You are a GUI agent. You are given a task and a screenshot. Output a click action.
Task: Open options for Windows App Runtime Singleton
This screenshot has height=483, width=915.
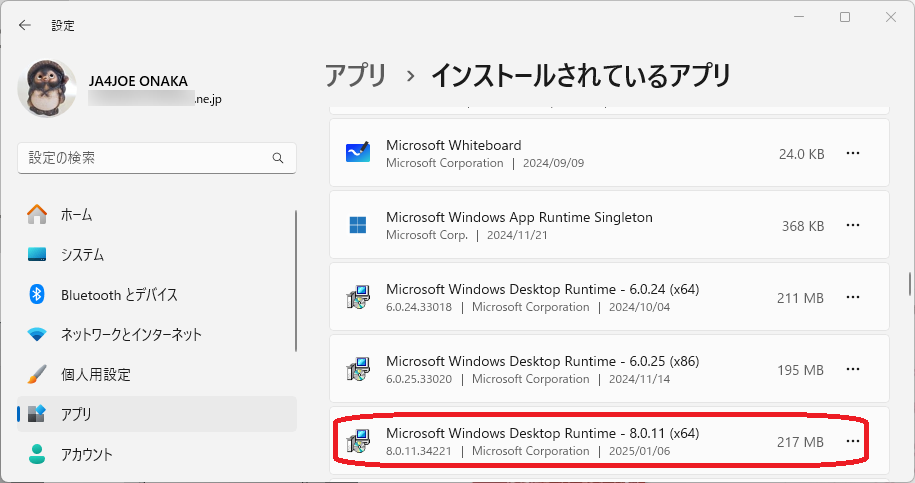(x=853, y=225)
